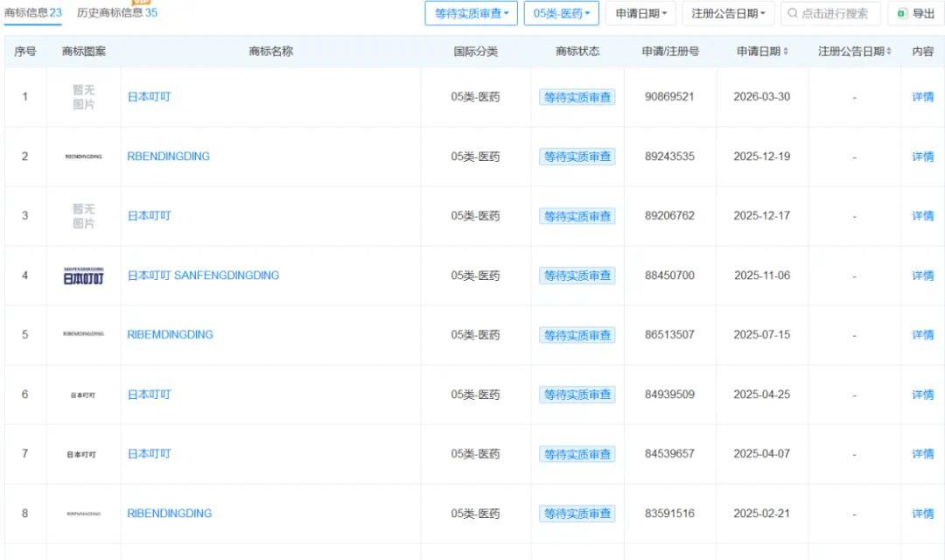This screenshot has height=560, width=945.
Task: Click the magnifier icon in the search box
Action: [793, 13]
